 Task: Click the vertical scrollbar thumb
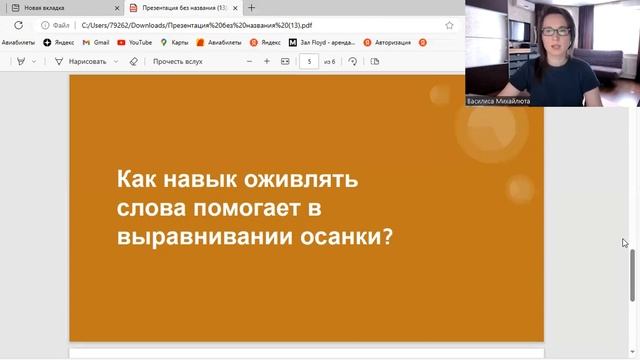pos(633,276)
